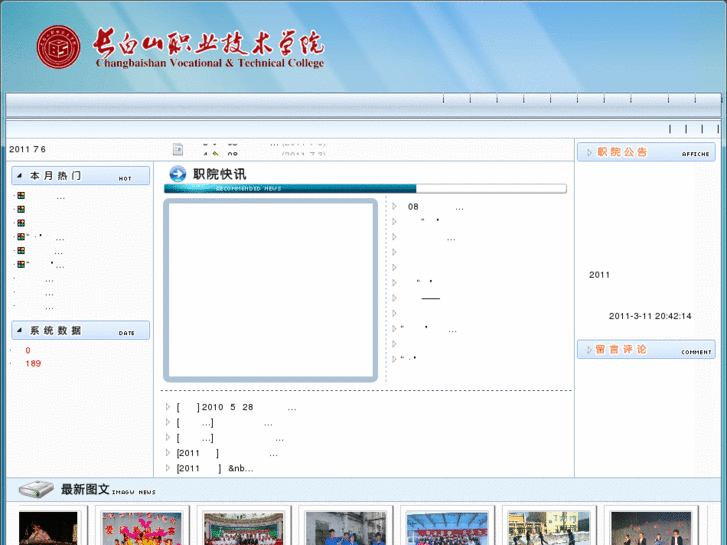
Task: Click the 职院快讯 section heading
Action: coord(220,174)
